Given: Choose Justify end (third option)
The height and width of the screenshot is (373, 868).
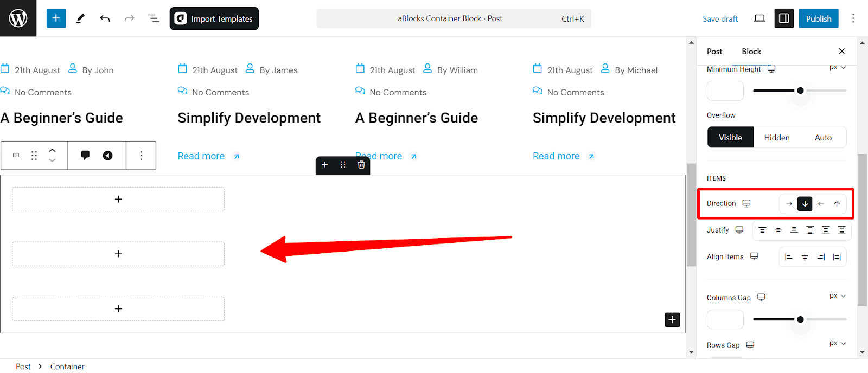Looking at the screenshot, I should [794, 230].
